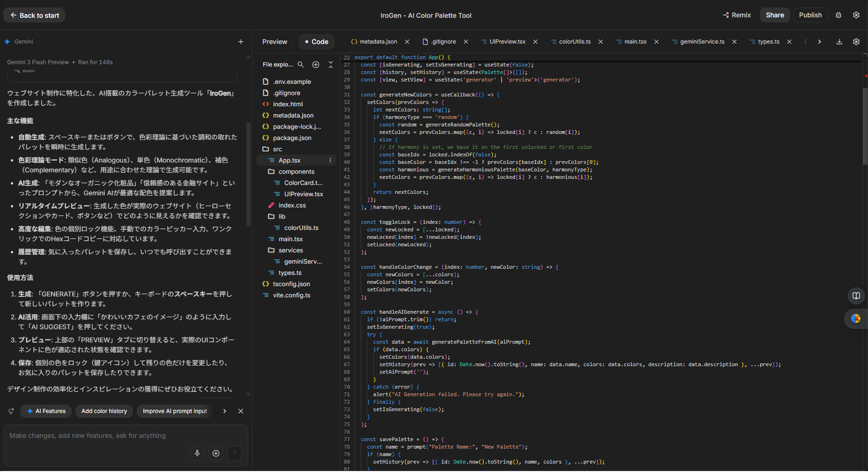The height and width of the screenshot is (472, 868).
Task: Add a new file in the file explorer
Action: [x=316, y=65]
